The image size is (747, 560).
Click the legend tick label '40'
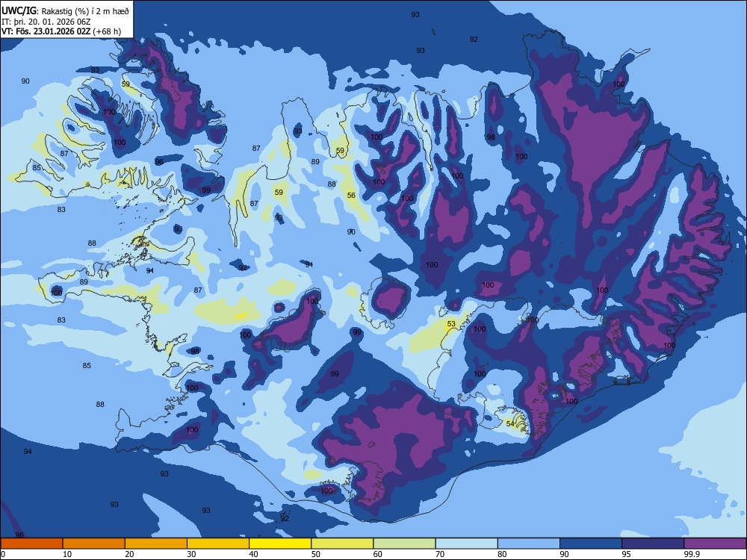pos(254,554)
